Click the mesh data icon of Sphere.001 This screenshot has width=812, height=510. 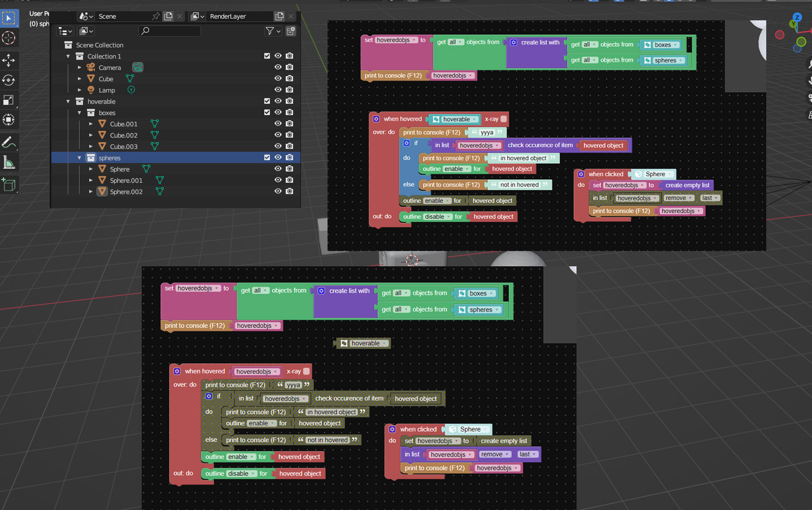(160, 180)
